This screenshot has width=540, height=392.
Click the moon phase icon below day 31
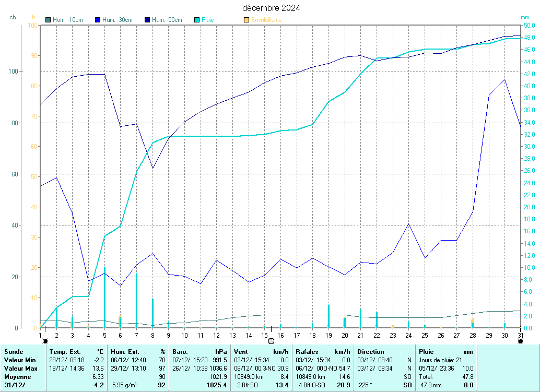521,341
